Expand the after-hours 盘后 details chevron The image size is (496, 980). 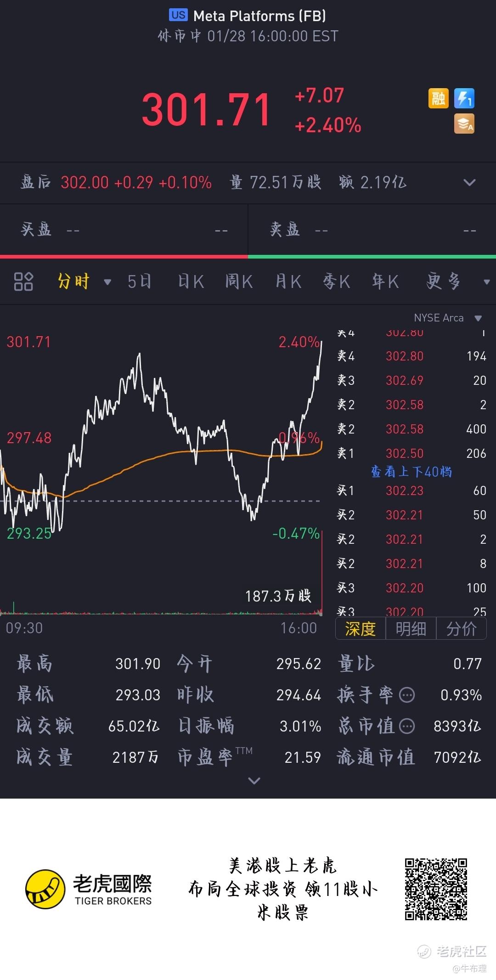(x=469, y=183)
